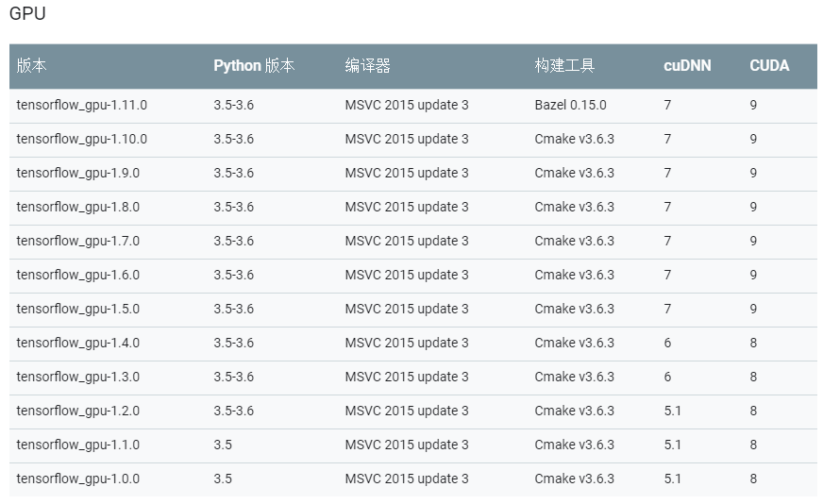Click cuDNN value 5.1 for tensorflow_gpu-1.1.0
823x504 pixels.
coord(673,445)
